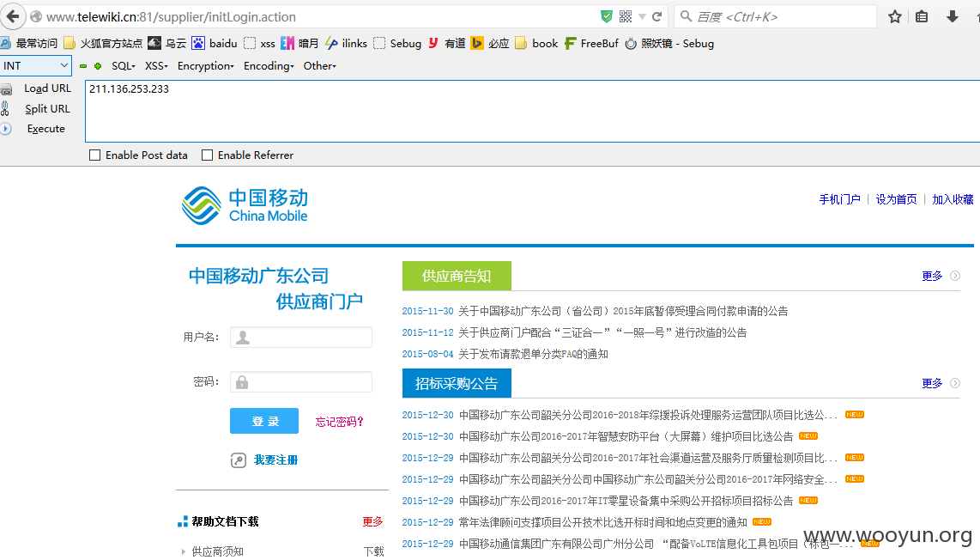The image size is (980, 560).
Task: Click the bookmark star icon
Action: click(x=895, y=17)
